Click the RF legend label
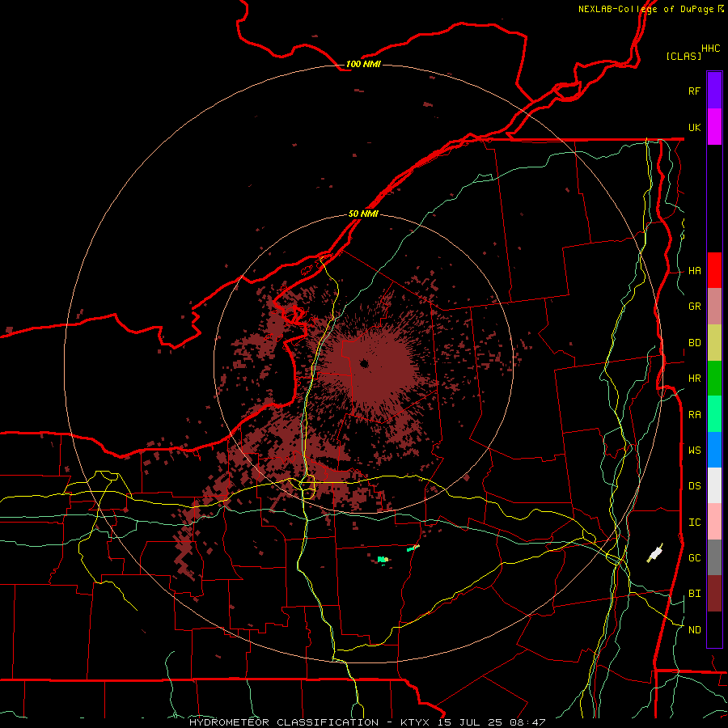Image resolution: width=728 pixels, height=728 pixels. tap(694, 91)
